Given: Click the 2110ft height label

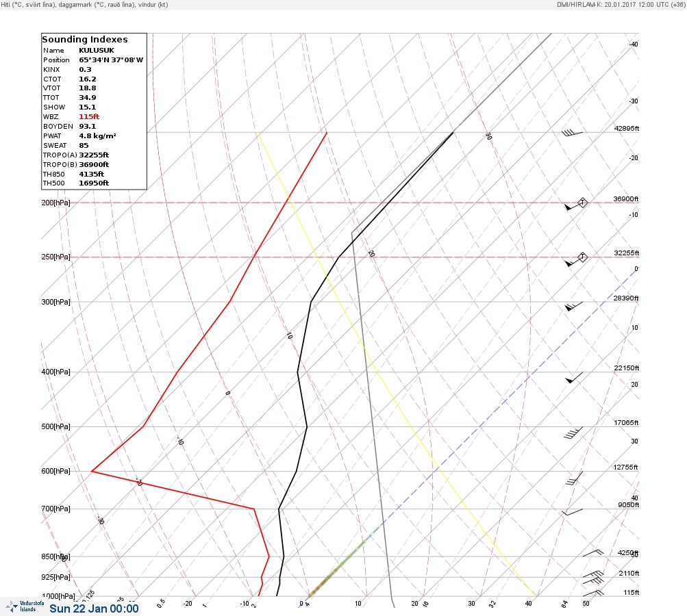Looking at the screenshot, I should click(629, 574).
